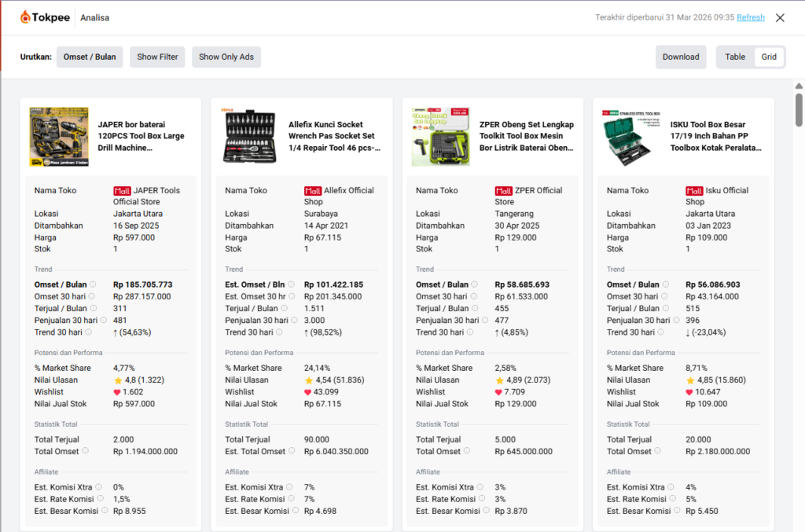Click the Tokpee logo icon
805x532 pixels.
pos(26,17)
